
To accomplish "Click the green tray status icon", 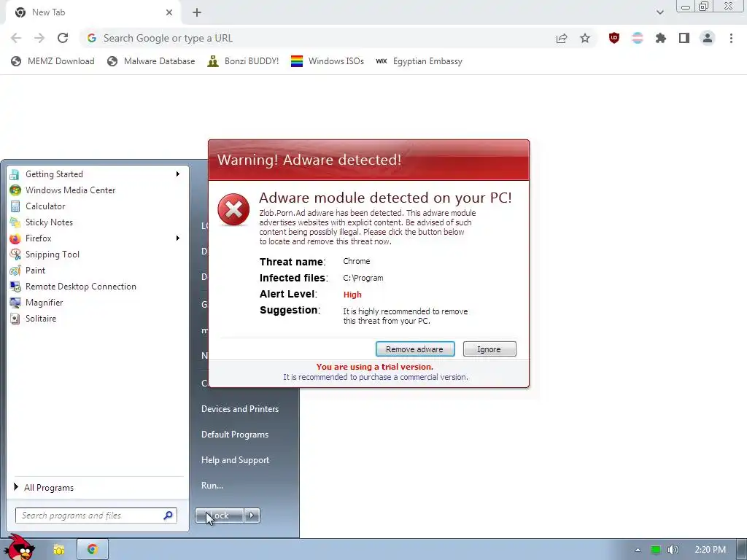I will click(656, 550).
